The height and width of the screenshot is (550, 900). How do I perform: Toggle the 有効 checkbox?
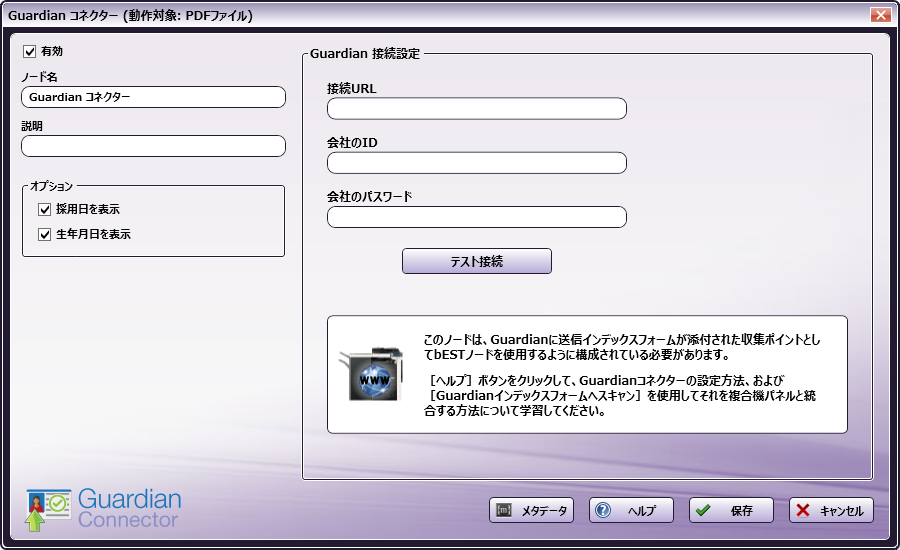coord(30,51)
